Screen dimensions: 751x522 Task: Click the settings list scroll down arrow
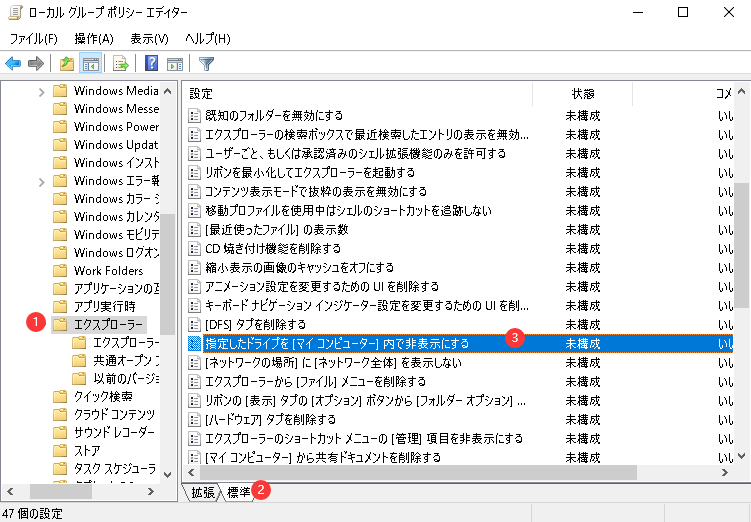(x=741, y=456)
